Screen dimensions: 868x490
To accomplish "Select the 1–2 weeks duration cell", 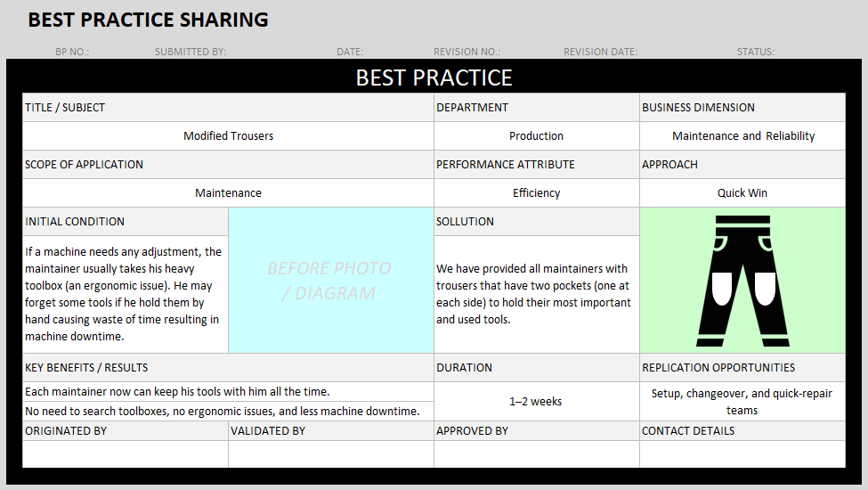I will point(536,402).
